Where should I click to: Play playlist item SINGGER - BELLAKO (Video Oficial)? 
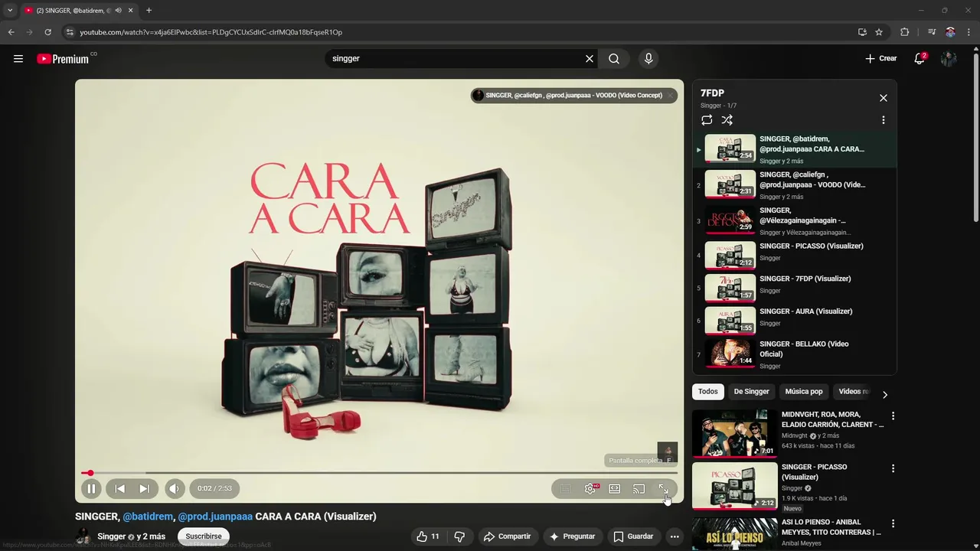(x=795, y=354)
